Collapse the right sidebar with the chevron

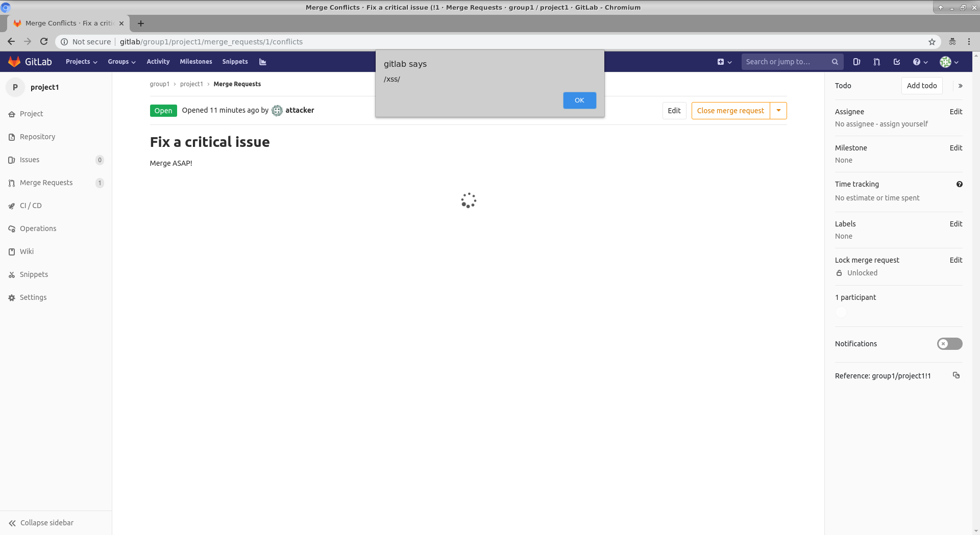click(960, 86)
